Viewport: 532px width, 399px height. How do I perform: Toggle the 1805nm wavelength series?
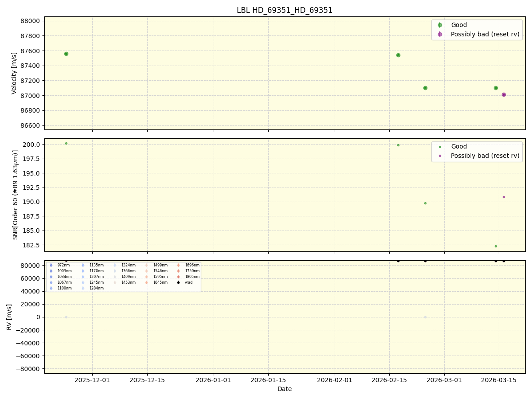pos(178,277)
